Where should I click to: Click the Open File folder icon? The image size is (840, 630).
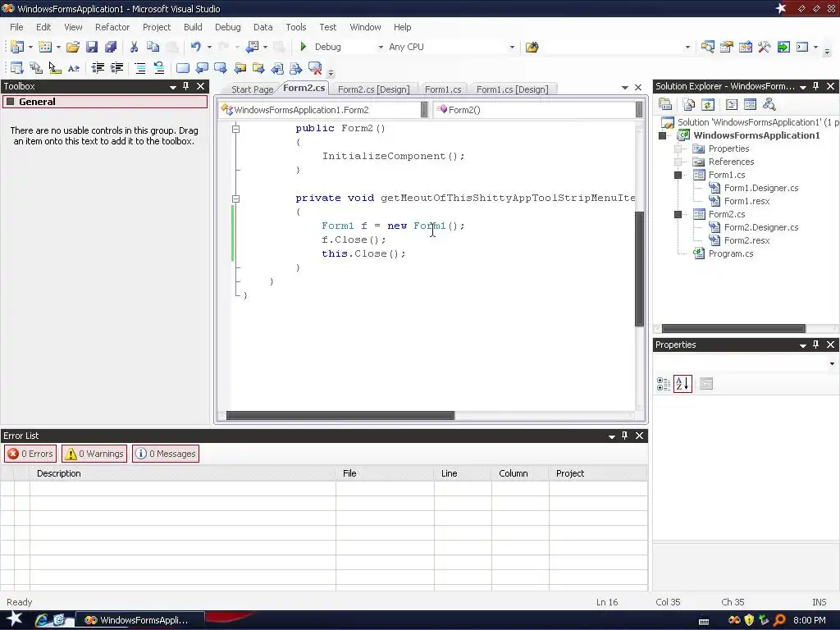73,47
